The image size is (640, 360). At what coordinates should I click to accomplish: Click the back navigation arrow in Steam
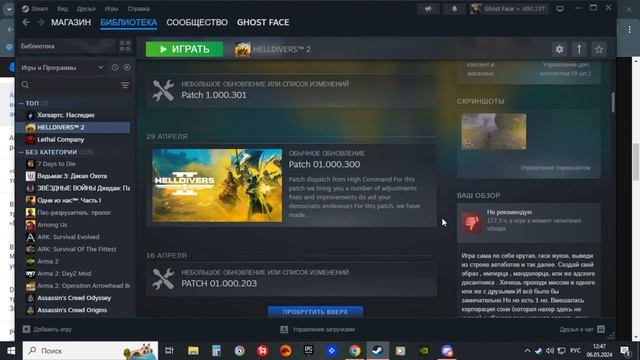pos(26,22)
